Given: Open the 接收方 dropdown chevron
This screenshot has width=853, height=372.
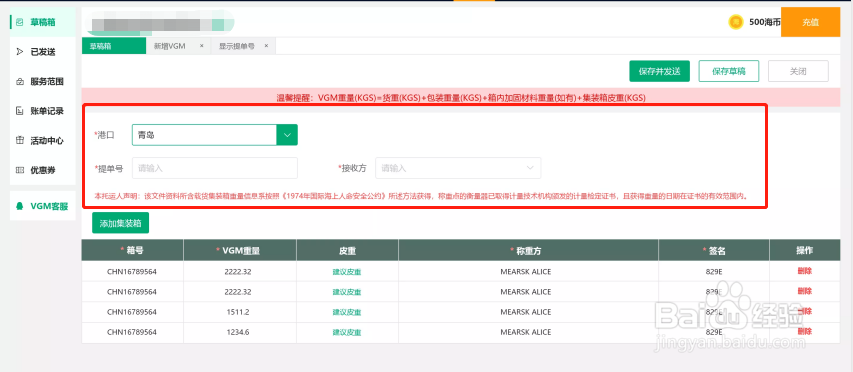Looking at the screenshot, I should [530, 168].
